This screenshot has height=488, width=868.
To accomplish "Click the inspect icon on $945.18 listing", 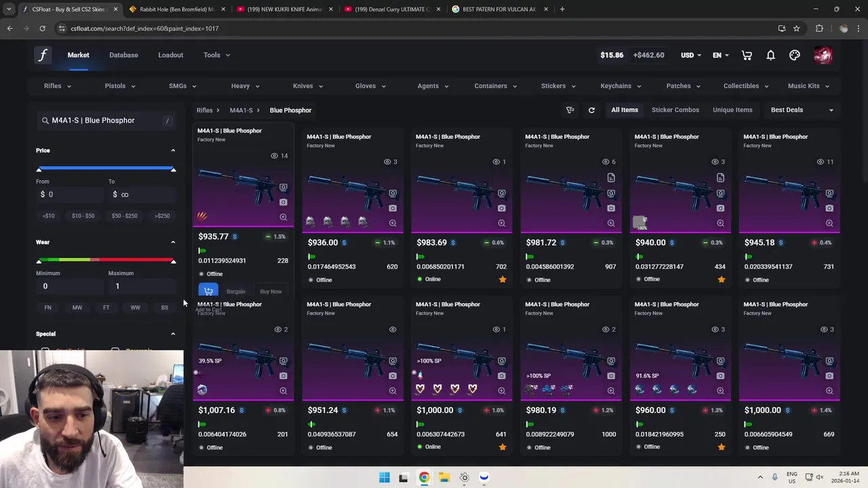I will 829,194.
